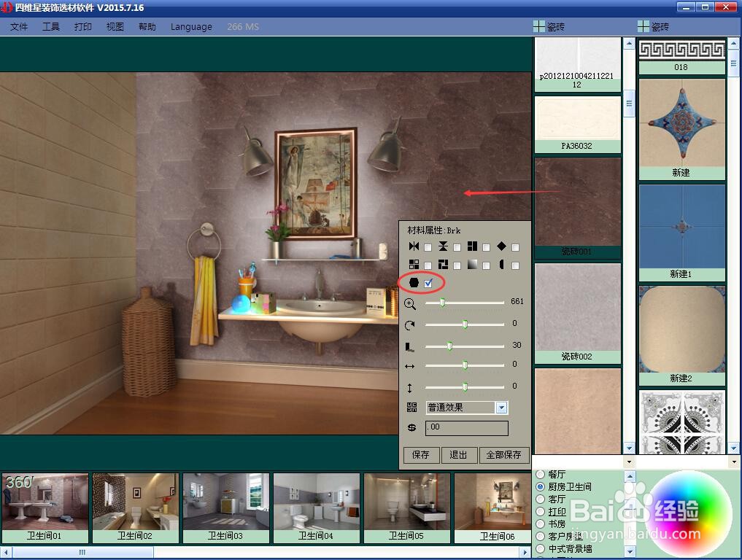Click the vertical mirror layout icon
The width and height of the screenshot is (742, 560).
[443, 246]
